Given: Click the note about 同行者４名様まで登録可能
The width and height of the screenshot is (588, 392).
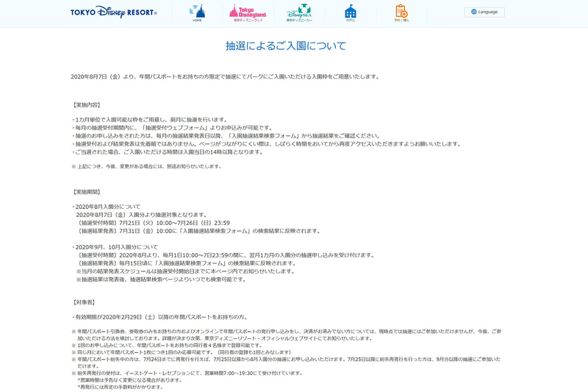Looking at the screenshot, I should pos(167,346).
